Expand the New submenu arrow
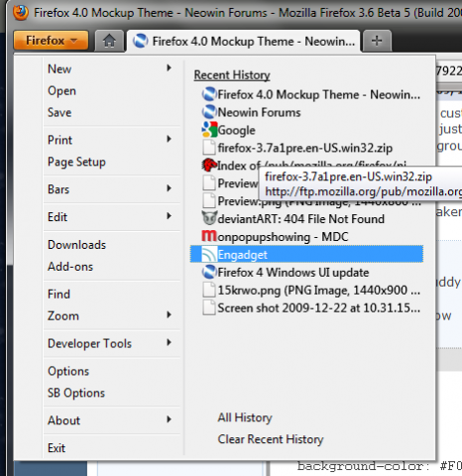Image resolution: width=462 pixels, height=476 pixels. click(170, 68)
